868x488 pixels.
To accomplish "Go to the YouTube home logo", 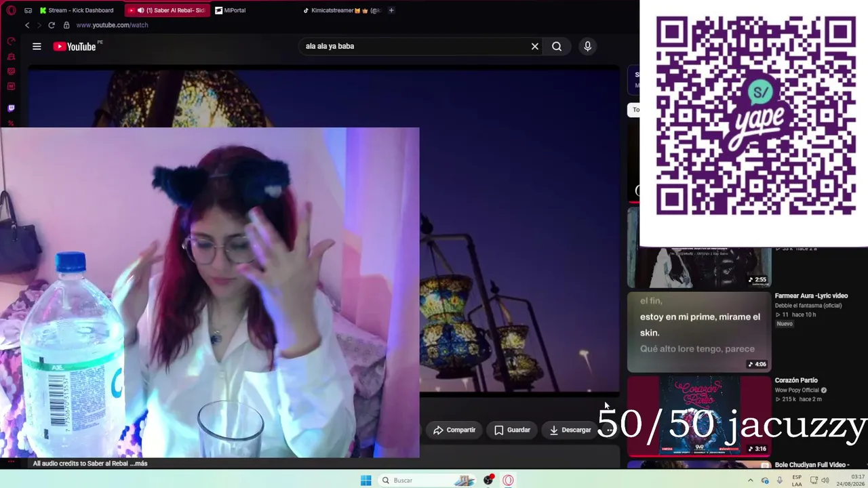I will [75, 46].
